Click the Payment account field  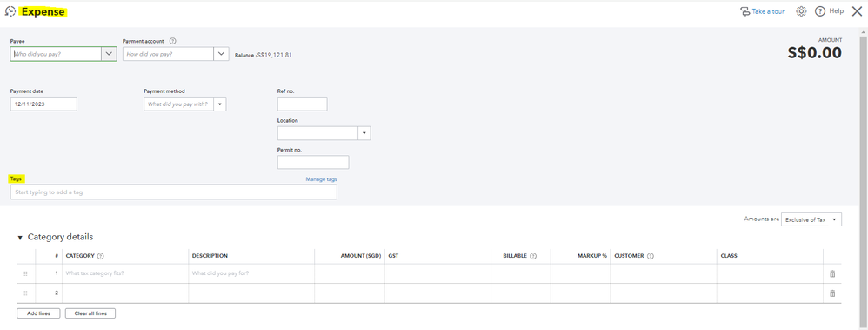click(168, 54)
